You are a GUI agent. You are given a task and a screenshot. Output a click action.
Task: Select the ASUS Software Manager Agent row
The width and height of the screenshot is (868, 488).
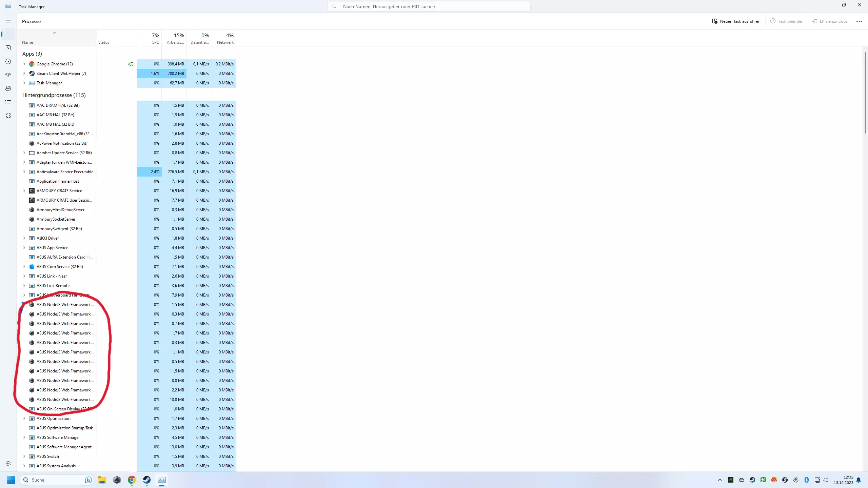pyautogui.click(x=126, y=447)
